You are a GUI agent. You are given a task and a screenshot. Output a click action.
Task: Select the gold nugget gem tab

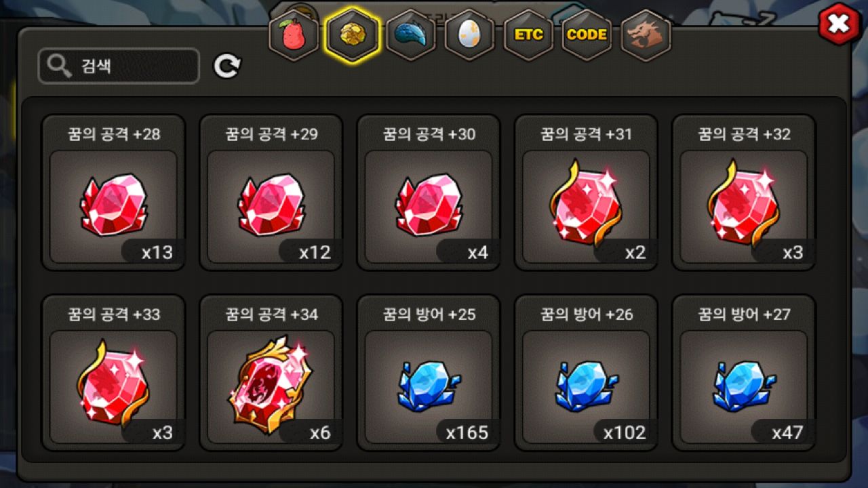coord(352,35)
